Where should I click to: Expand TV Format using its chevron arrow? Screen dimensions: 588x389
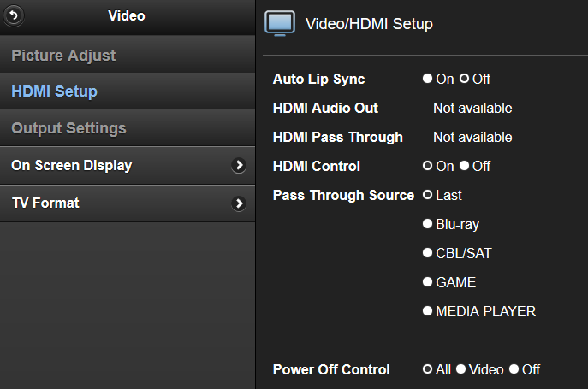tap(239, 203)
